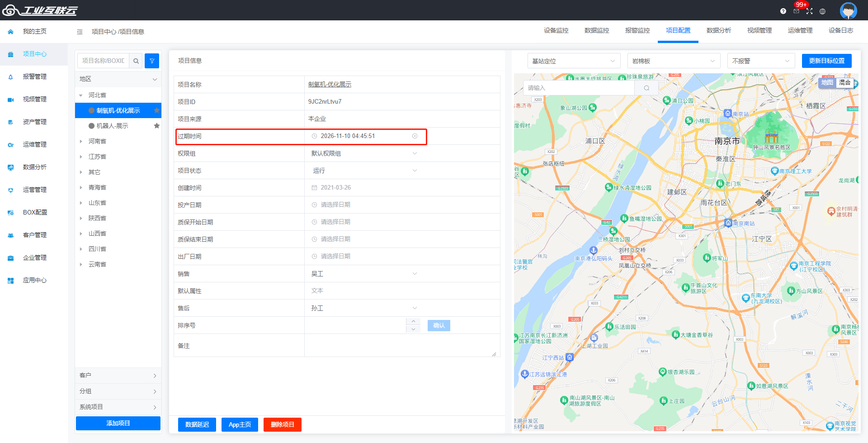Screen dimensions: 868x443
Task: Open 资产管理 in sidebar
Action: [x=34, y=122]
